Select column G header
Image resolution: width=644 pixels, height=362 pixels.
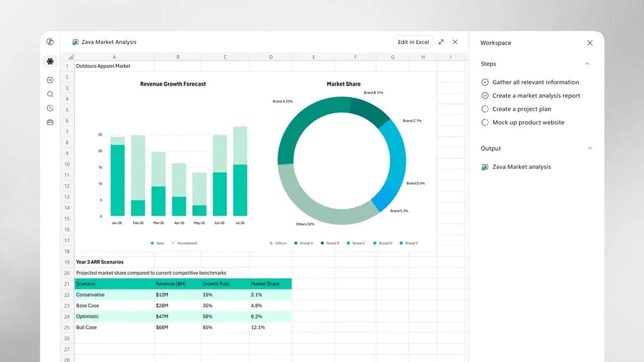click(392, 57)
